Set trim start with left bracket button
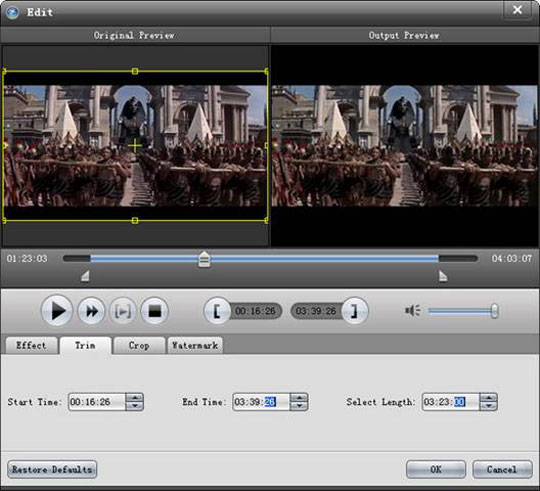 point(217,311)
